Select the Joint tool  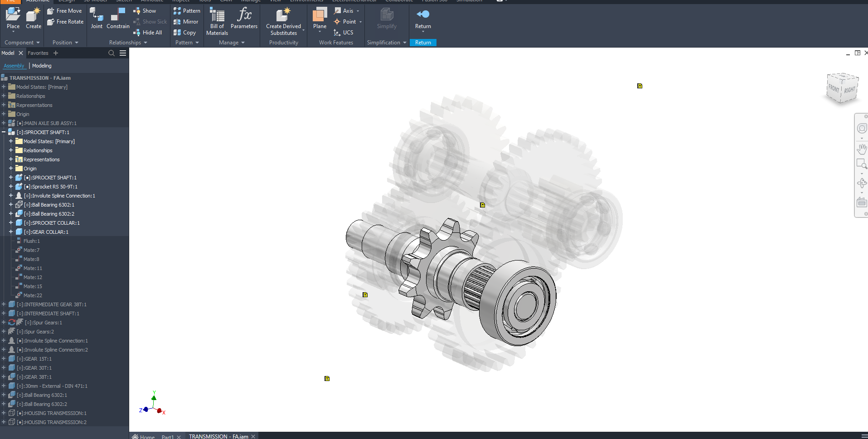(x=97, y=18)
